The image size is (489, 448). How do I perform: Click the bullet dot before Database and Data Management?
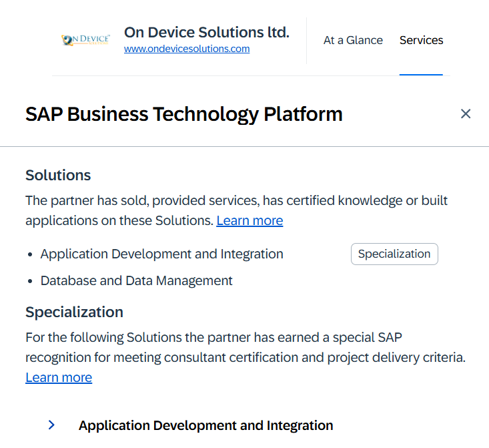pyautogui.click(x=30, y=281)
